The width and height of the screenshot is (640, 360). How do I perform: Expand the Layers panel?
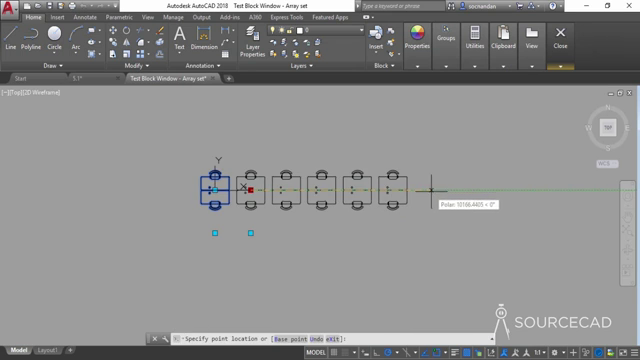[302, 66]
